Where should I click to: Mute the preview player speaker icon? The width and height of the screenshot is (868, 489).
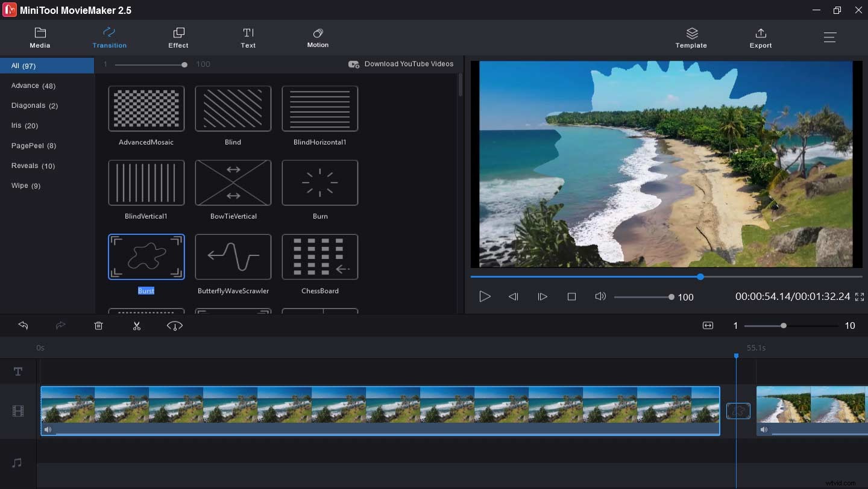[600, 296]
